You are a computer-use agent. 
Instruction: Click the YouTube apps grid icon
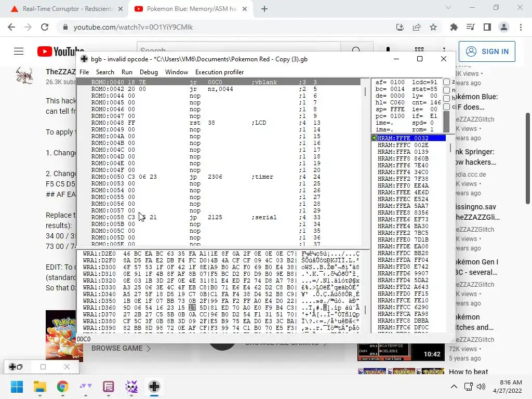pyautogui.click(x=419, y=50)
